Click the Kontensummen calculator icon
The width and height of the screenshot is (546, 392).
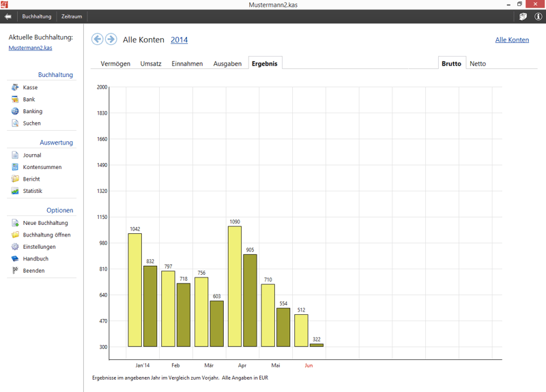[15, 167]
